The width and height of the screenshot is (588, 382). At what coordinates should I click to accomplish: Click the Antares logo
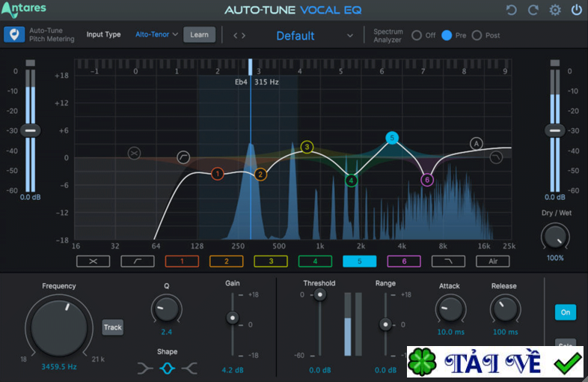[24, 10]
